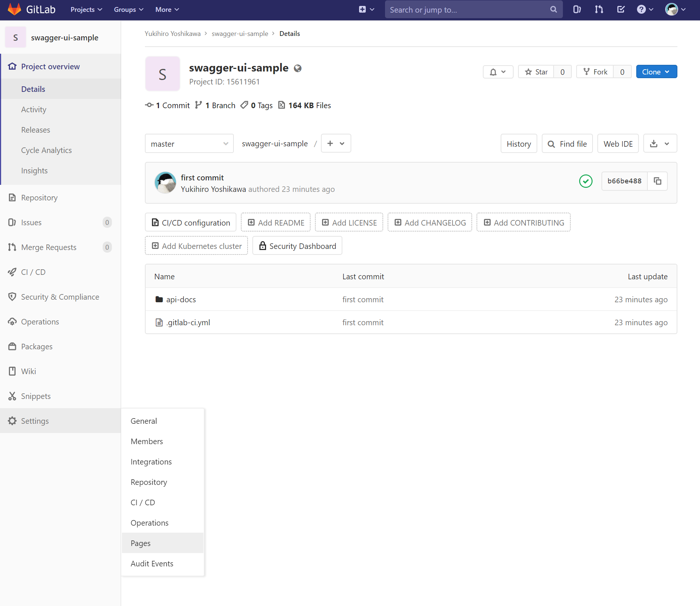Click the commit author avatar
Image resolution: width=700 pixels, height=606 pixels.
[165, 182]
